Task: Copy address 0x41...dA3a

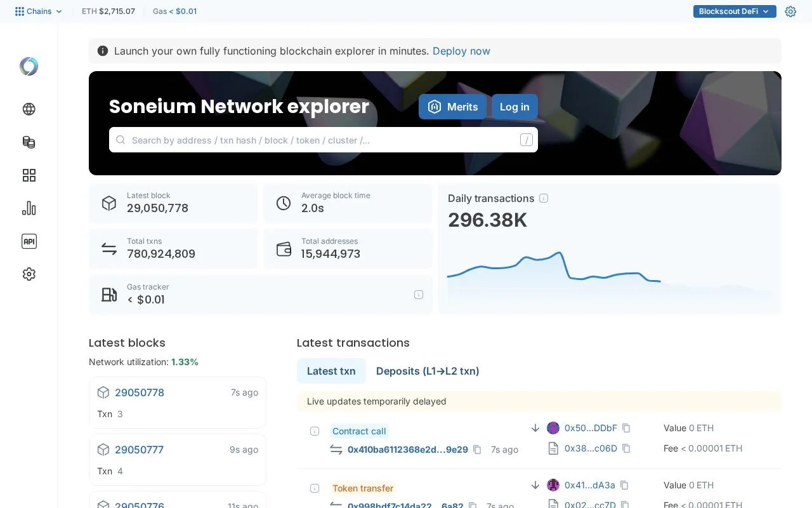Action: (624, 485)
